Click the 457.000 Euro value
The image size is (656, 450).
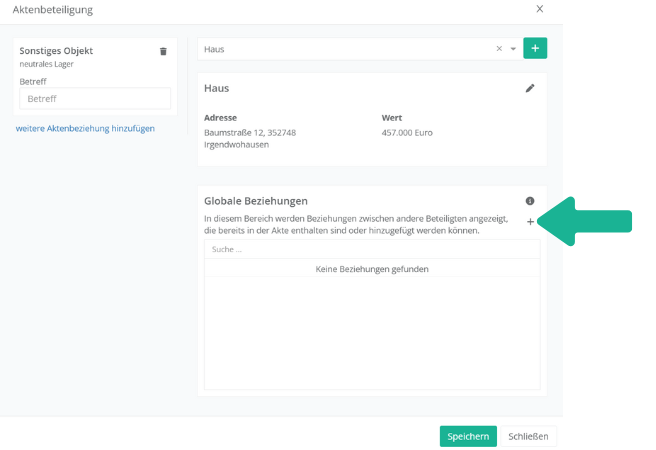407,132
